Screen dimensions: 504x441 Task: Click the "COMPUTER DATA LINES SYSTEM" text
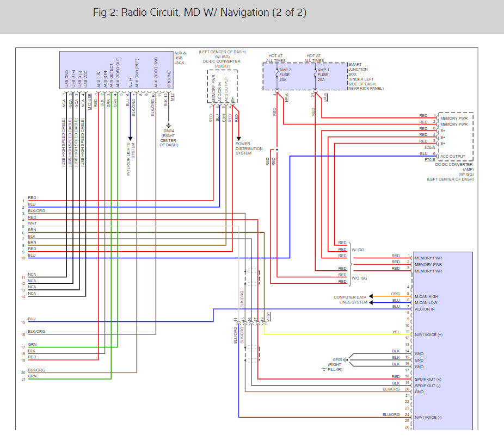click(351, 300)
